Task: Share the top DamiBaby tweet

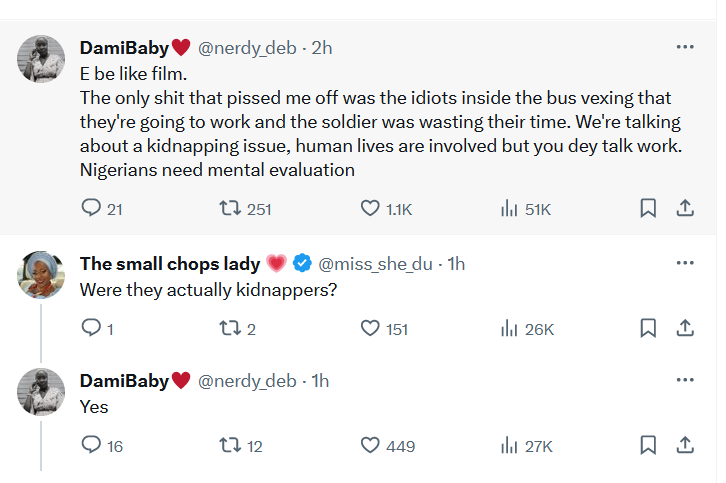Action: pos(685,208)
